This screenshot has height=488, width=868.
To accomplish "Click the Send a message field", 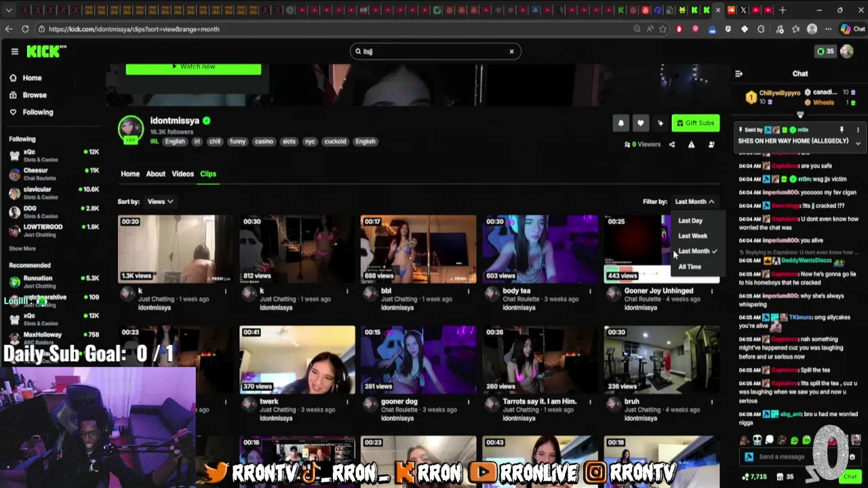I will point(783,457).
